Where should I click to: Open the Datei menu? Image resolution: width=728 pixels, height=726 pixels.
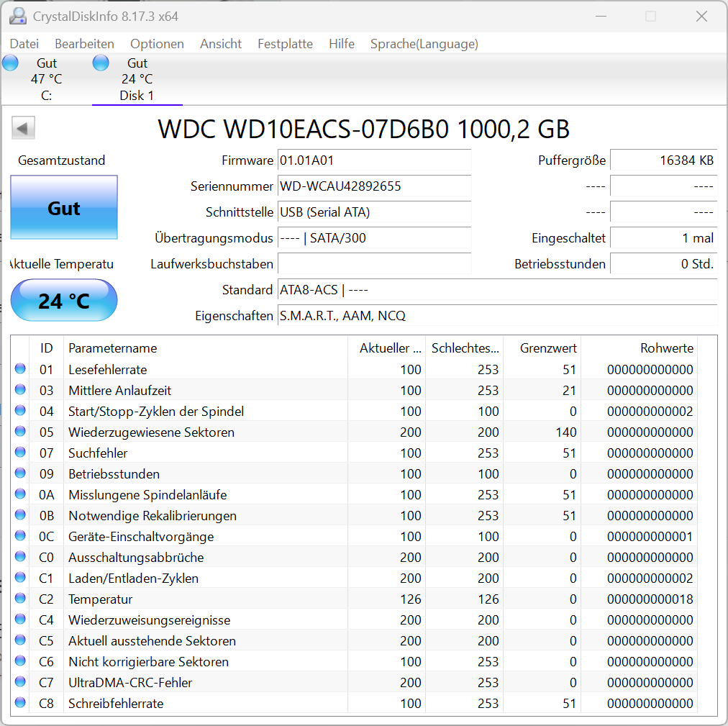click(x=24, y=44)
